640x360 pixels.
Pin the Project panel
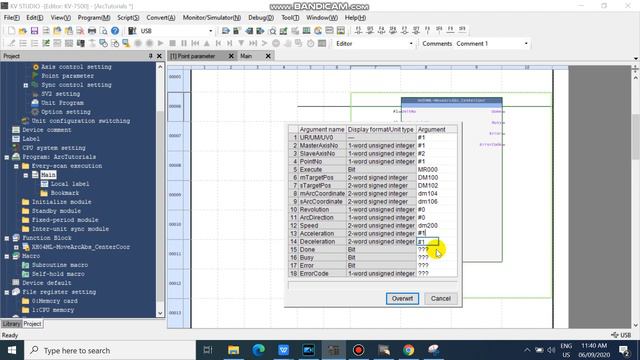coord(150,56)
